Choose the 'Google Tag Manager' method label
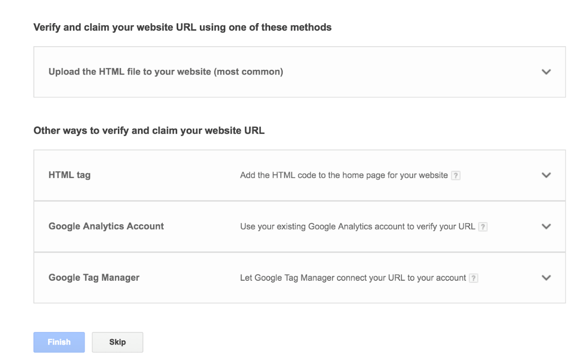 [94, 278]
